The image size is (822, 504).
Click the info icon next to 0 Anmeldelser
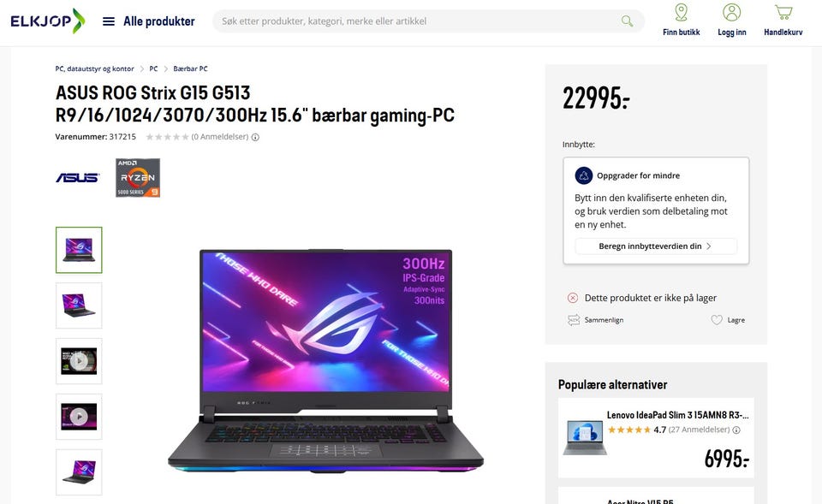coord(255,137)
